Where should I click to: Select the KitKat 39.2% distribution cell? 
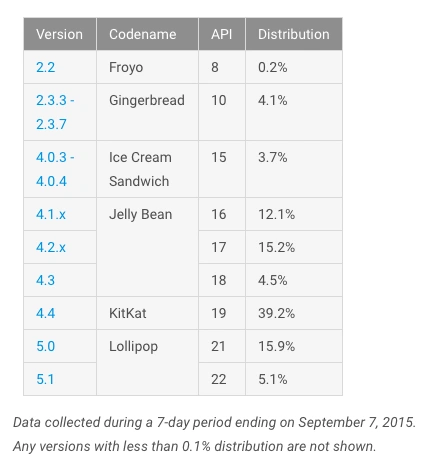pos(294,313)
